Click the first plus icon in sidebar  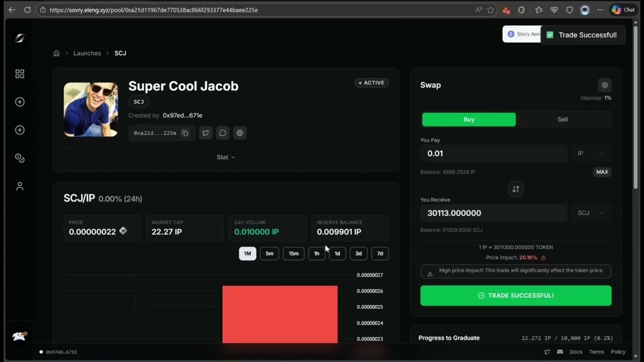(20, 102)
